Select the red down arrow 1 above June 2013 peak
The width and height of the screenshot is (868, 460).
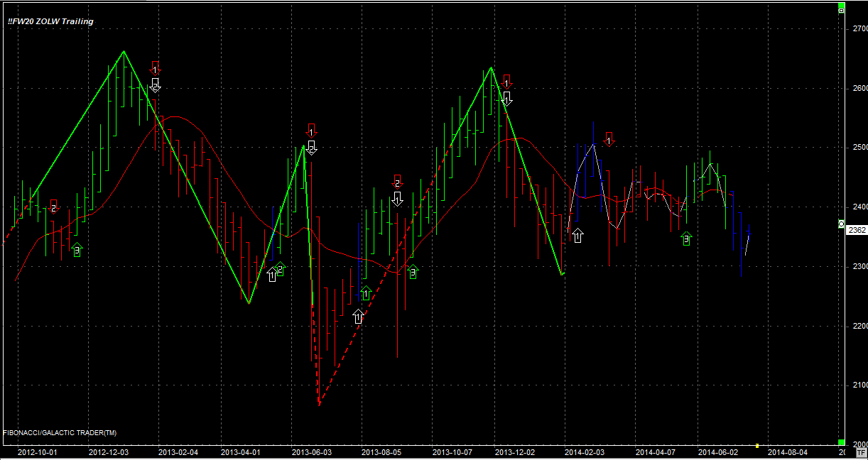pos(311,131)
